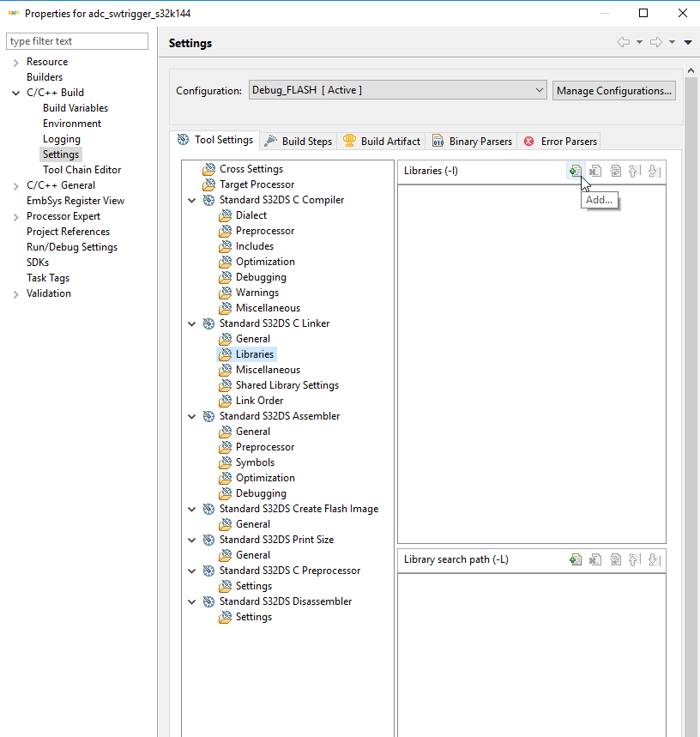Screen dimensions: 700x737
Task: Select Build Variables page
Action: [75, 108]
